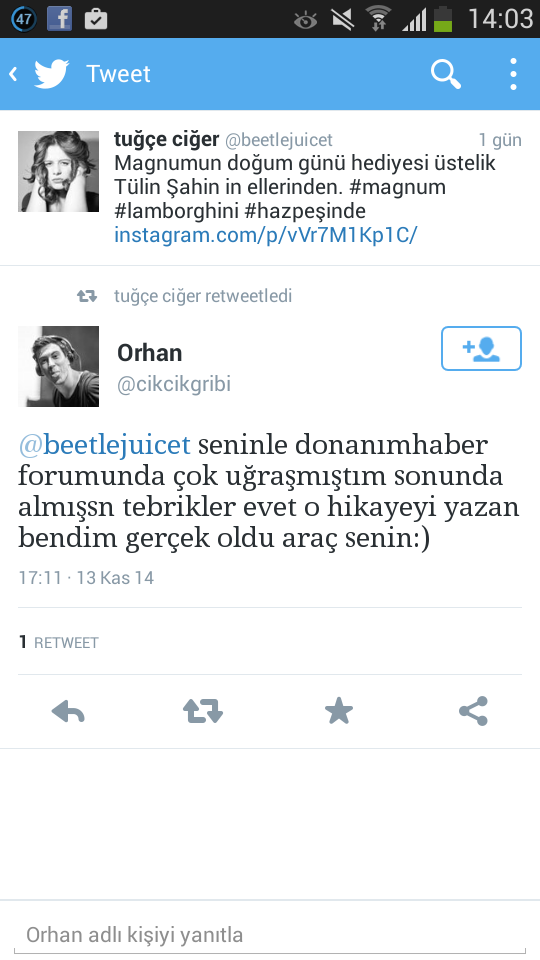Tap the 1 RETWEET count
The width and height of the screenshot is (540, 960).
point(58,642)
